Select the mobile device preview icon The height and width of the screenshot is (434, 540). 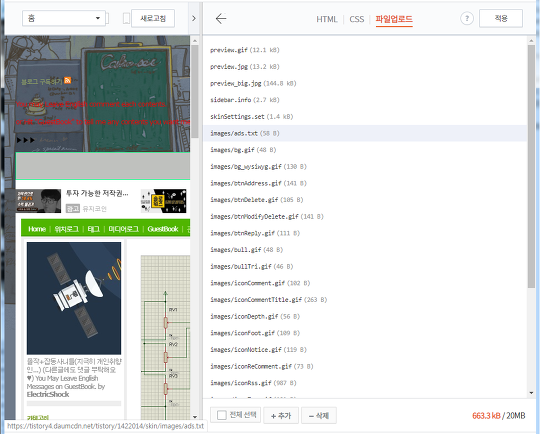(126, 19)
